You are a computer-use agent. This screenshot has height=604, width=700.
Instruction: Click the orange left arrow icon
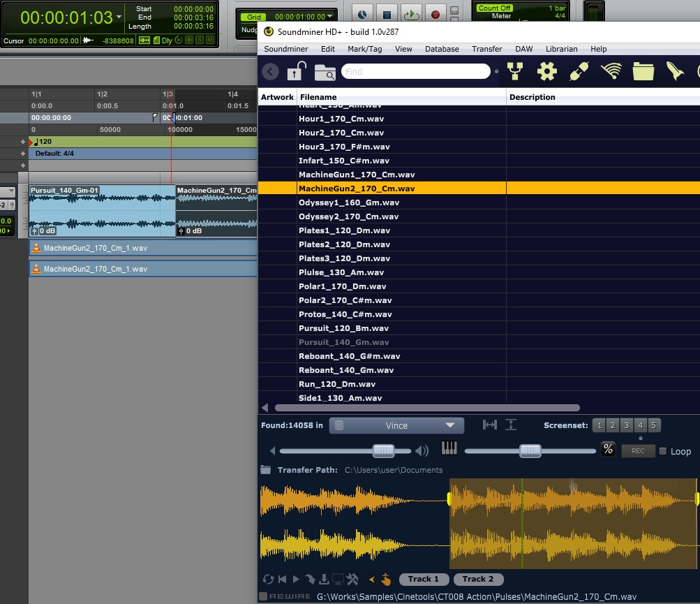pos(371,580)
